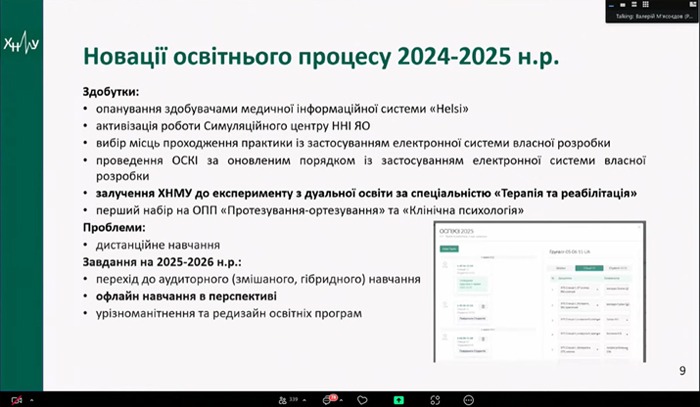The image size is (700, 407).
Task: Switch to grid thumbnail view icon
Action: (x=645, y=5)
